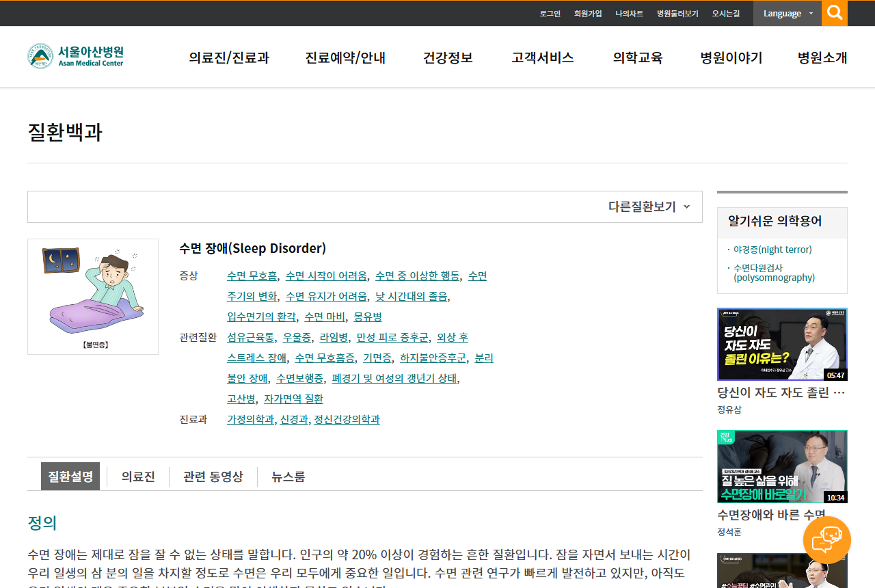Open the Language dropdown
Viewport: 875px width, 588px height.
point(787,13)
